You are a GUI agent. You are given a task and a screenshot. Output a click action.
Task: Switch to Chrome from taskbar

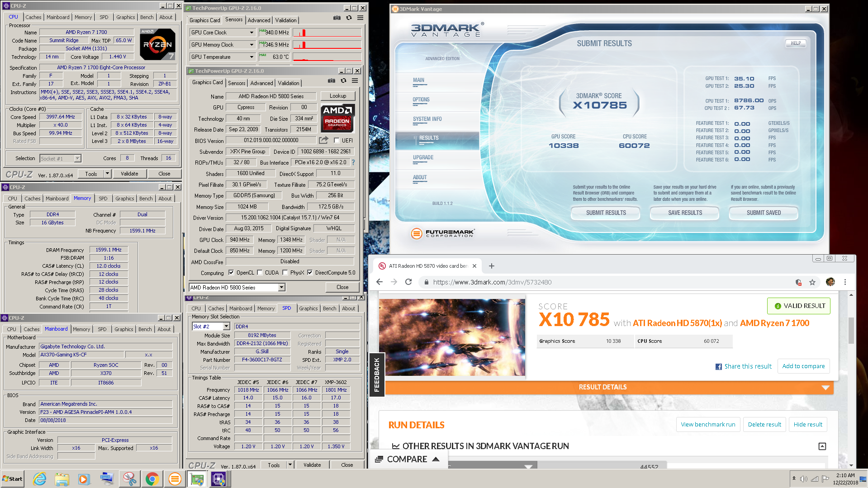click(x=152, y=479)
